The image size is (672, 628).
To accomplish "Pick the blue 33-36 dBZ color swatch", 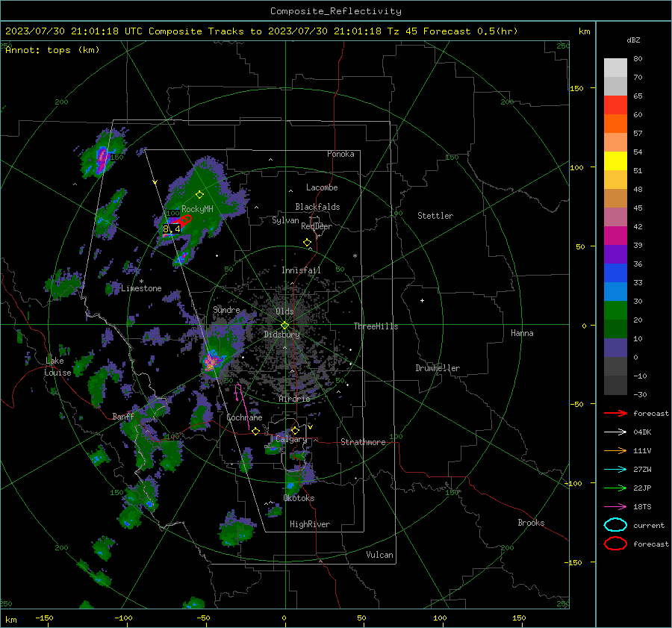I will (x=615, y=273).
